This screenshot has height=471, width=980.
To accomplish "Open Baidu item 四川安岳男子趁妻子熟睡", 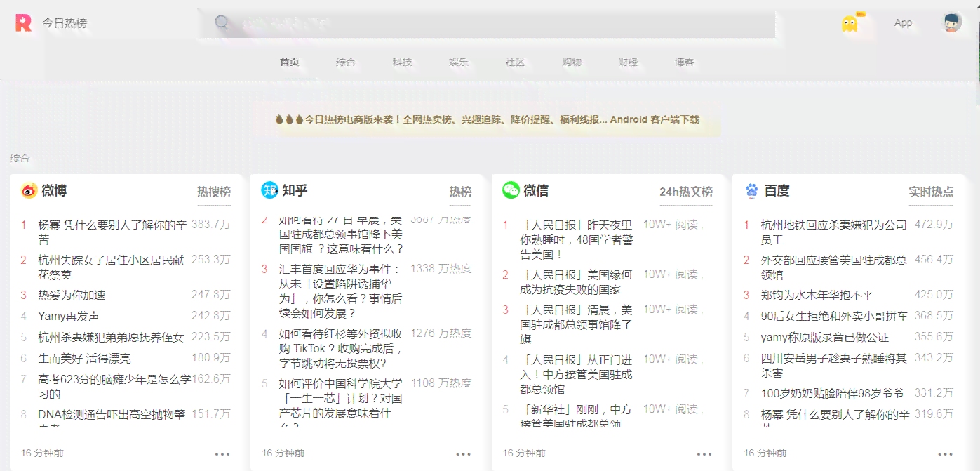I will 834,365.
